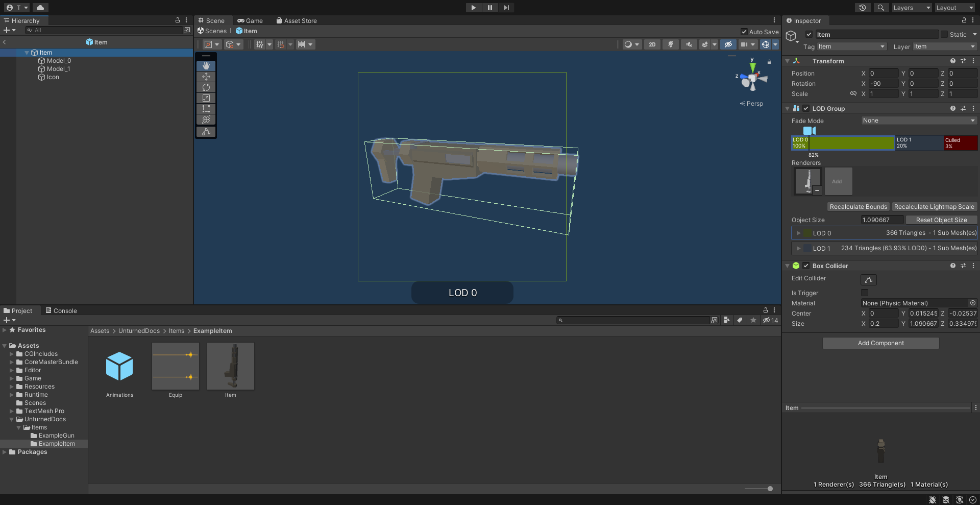The height and width of the screenshot is (505, 980).
Task: Select the Move tool
Action: pyautogui.click(x=206, y=77)
